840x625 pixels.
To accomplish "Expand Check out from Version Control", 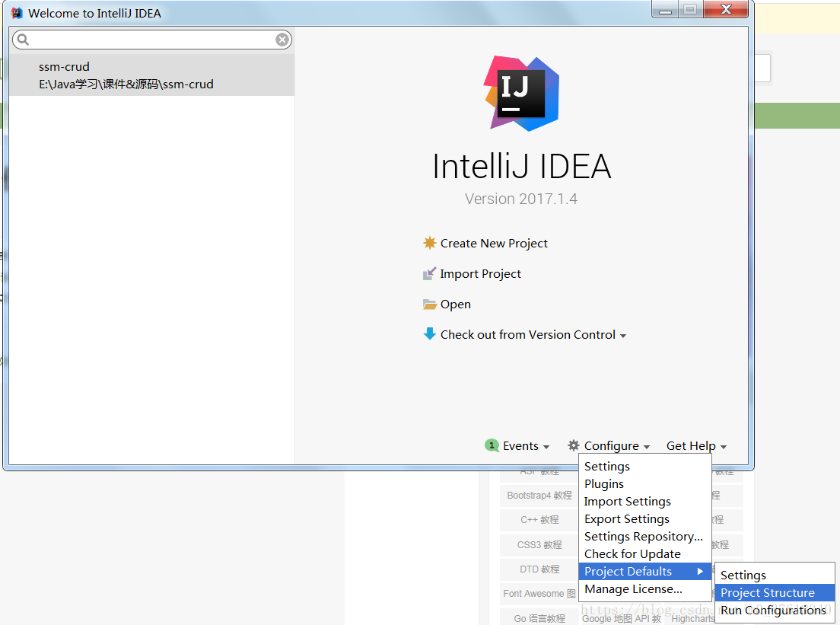I will coord(528,334).
